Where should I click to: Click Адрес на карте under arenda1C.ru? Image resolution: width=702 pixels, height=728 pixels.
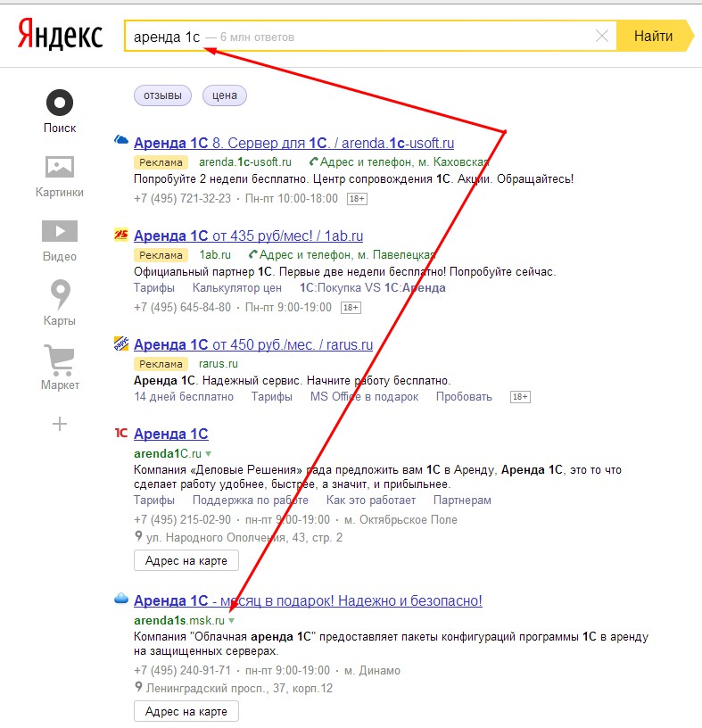pos(186,560)
